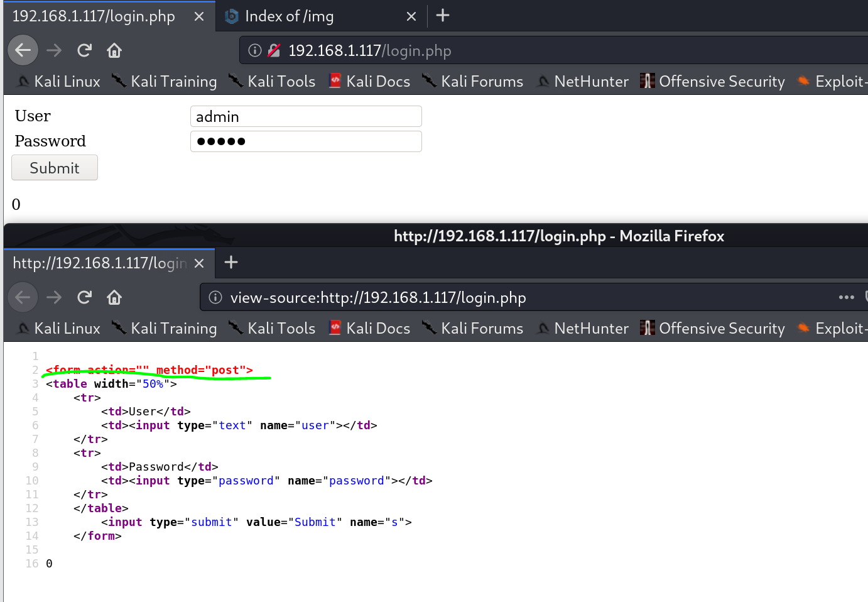Viewport: 868px width, 602px height.
Task: Reload the view-source page in lower window
Action: click(x=84, y=297)
